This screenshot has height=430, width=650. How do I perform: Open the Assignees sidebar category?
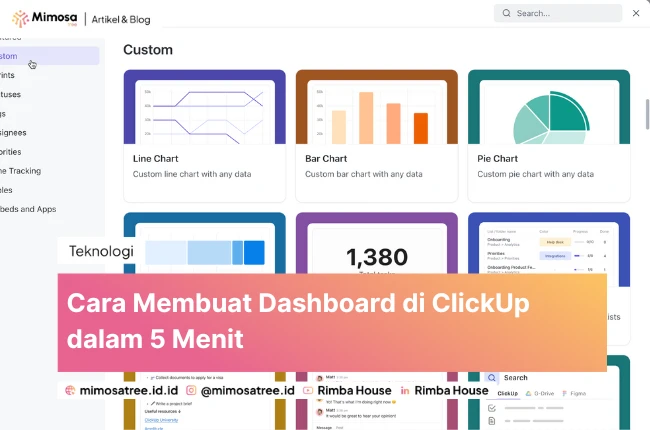click(13, 133)
